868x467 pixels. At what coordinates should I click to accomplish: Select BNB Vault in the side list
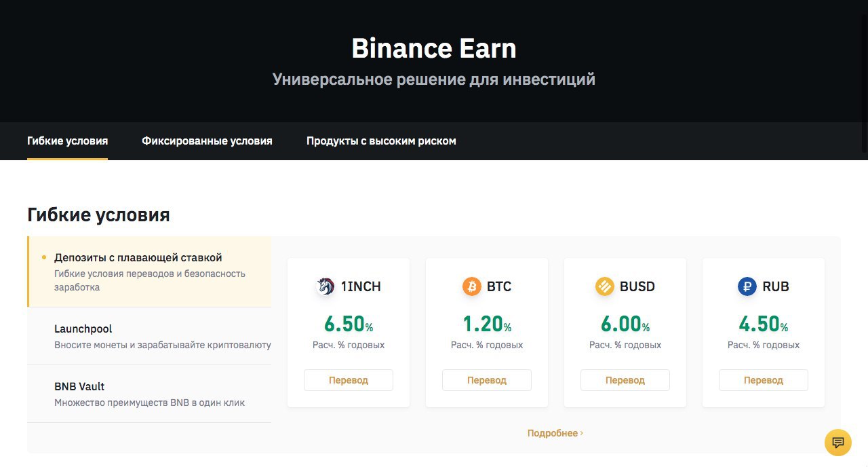tap(79, 386)
